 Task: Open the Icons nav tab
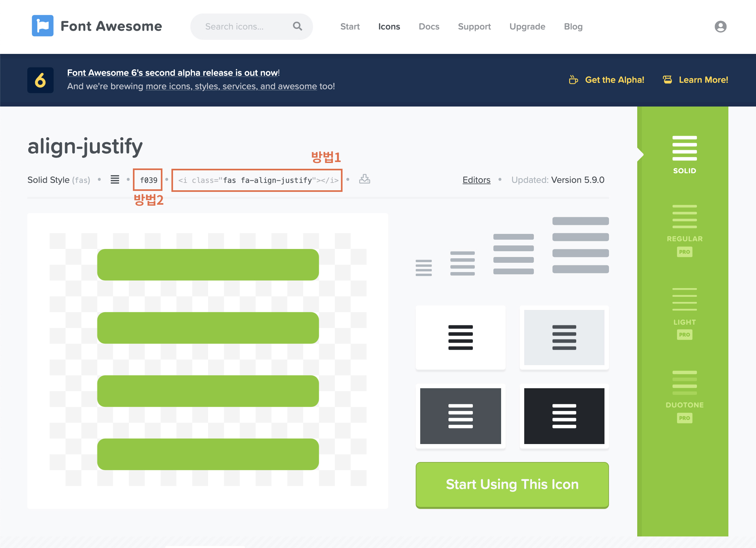389,27
